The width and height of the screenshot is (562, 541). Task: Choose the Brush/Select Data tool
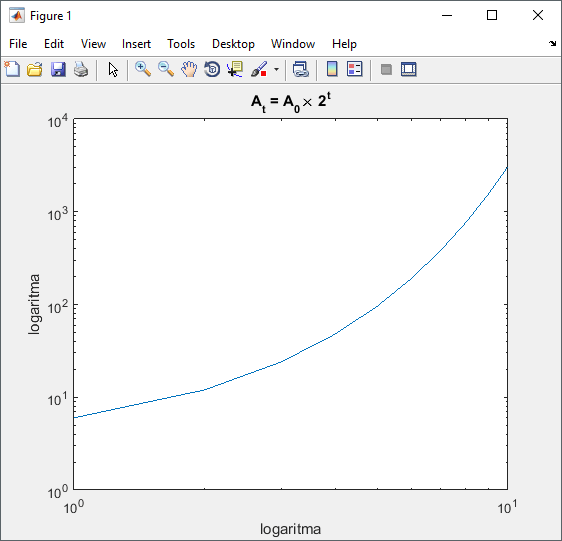259,69
